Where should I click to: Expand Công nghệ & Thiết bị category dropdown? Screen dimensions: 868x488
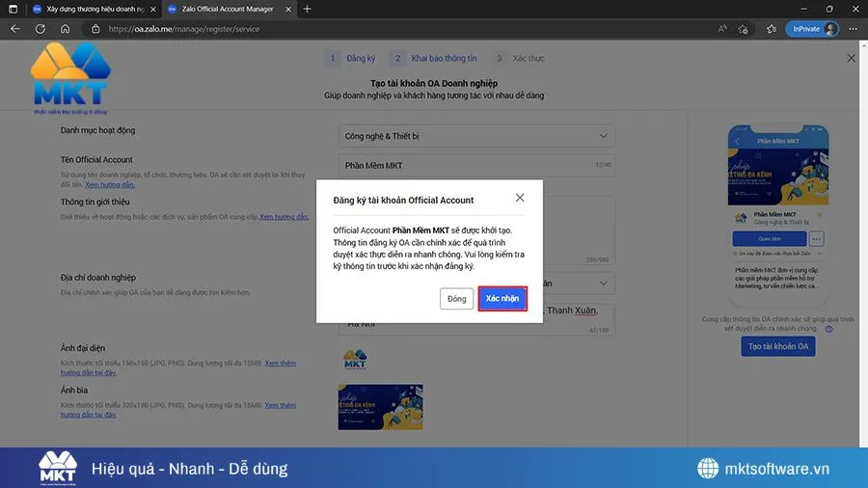click(476, 136)
